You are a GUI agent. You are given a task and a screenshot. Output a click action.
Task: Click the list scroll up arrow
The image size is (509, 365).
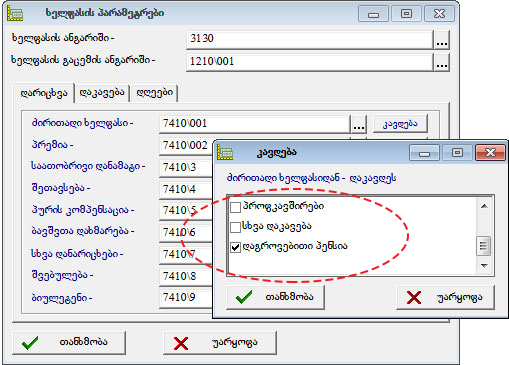[484, 206]
